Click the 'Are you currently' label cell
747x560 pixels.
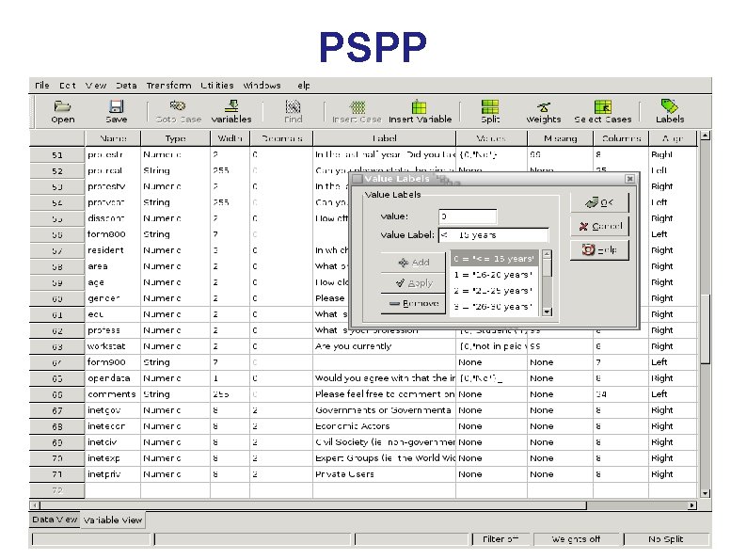pyautogui.click(x=385, y=346)
